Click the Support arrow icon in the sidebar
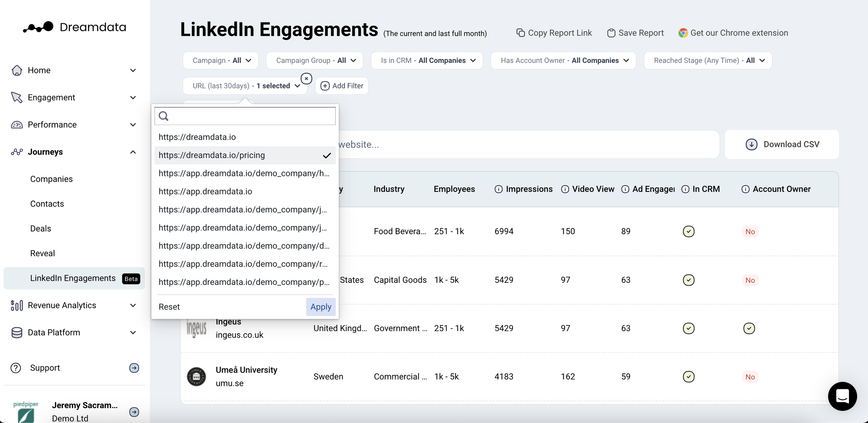The image size is (868, 423). [134, 368]
